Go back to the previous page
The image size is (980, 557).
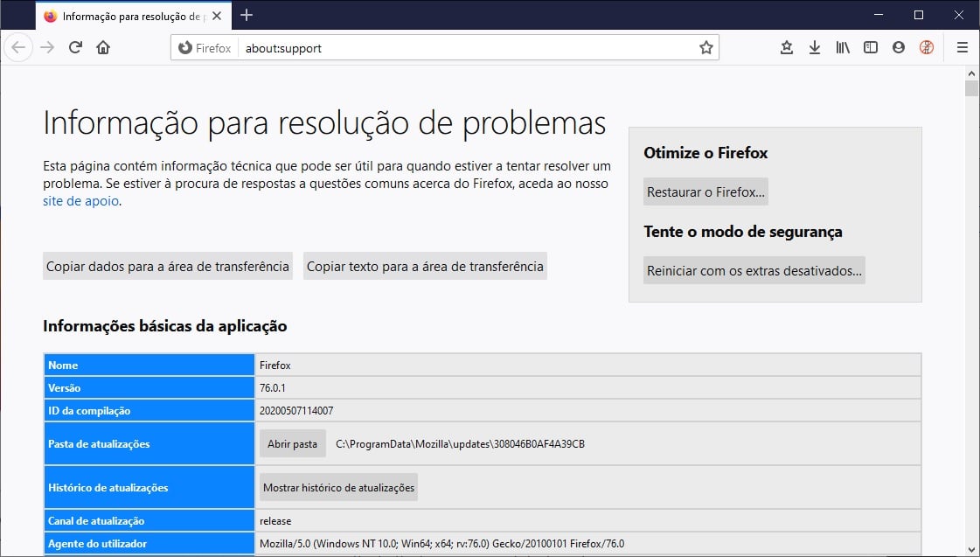coord(18,47)
